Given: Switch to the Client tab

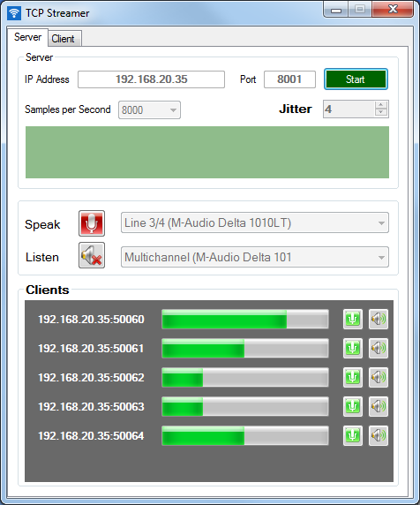Looking at the screenshot, I should (x=63, y=39).
